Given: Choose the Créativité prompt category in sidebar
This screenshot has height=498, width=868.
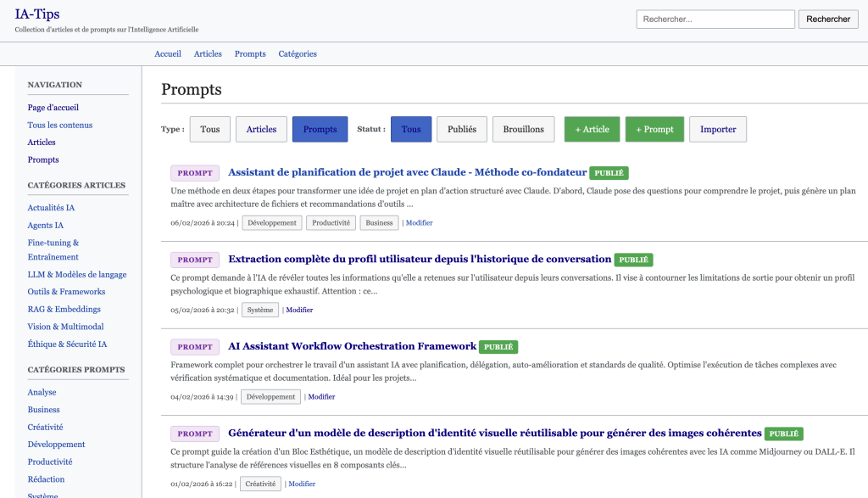Looking at the screenshot, I should pyautogui.click(x=45, y=427).
